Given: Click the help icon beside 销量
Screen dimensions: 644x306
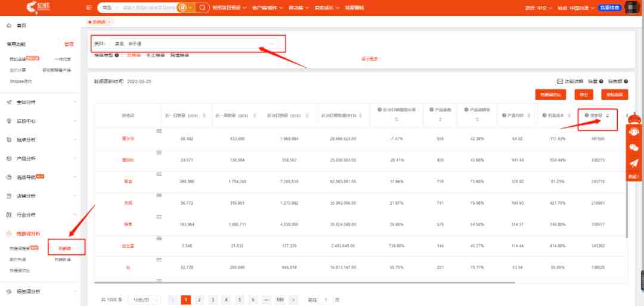Looking at the screenshot, I should tap(601, 81).
